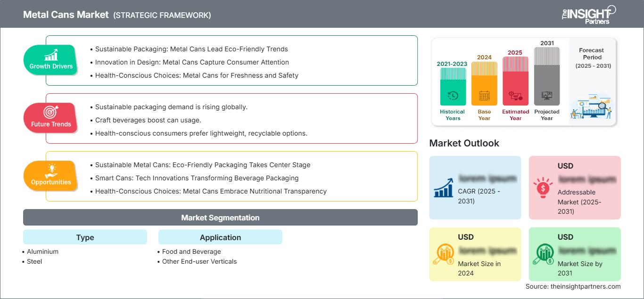This screenshot has height=299, width=644.
Task: Click 'Smart Cans: Tech Innovations' line
Action: (197, 178)
